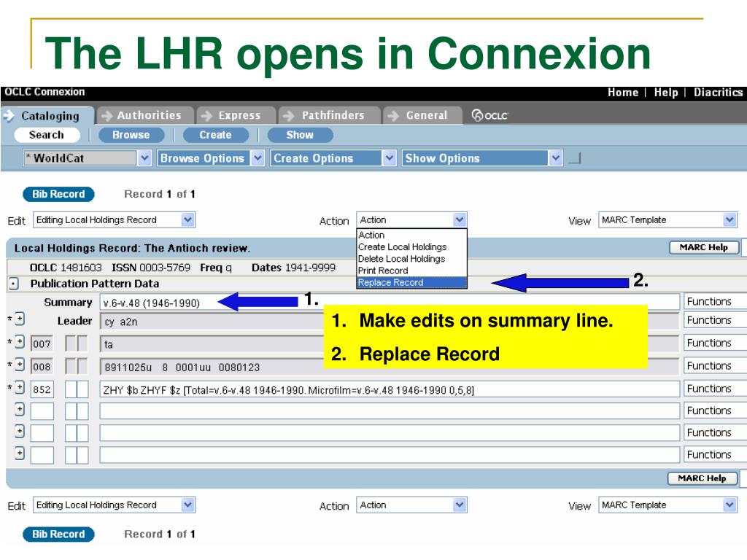Expand the plus icon on 008 row
747x560 pixels.
pyautogui.click(x=20, y=365)
